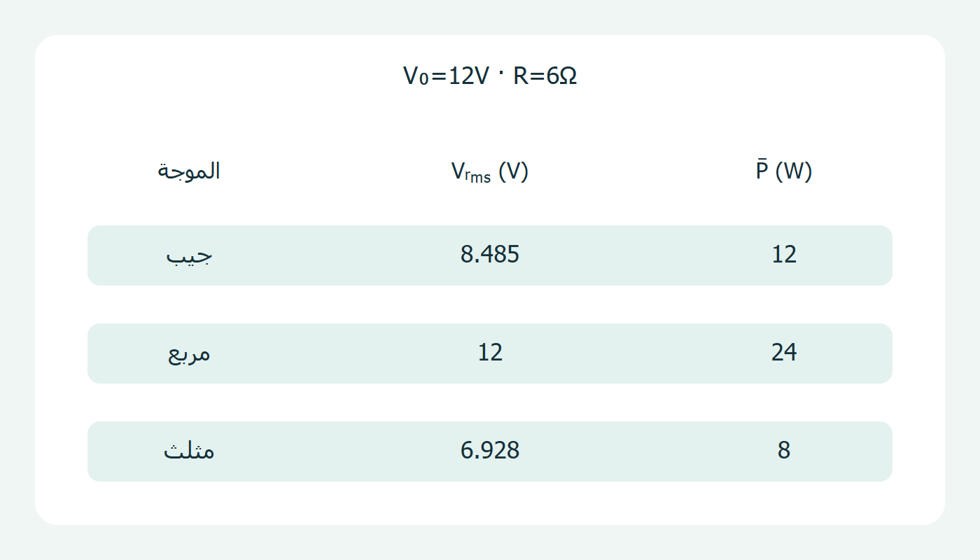This screenshot has height=560, width=980.
Task: Click the power value 24
Action: pos(784,353)
